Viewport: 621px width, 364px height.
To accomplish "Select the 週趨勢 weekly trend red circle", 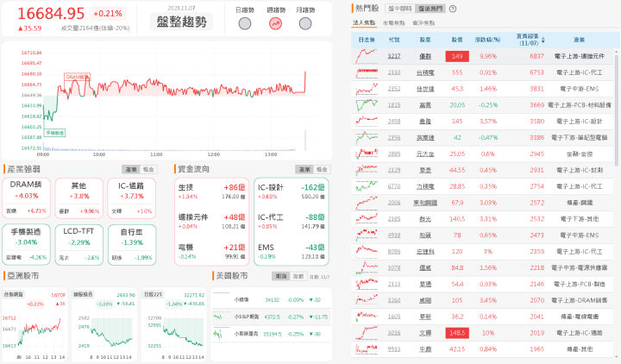I will 276,24.
